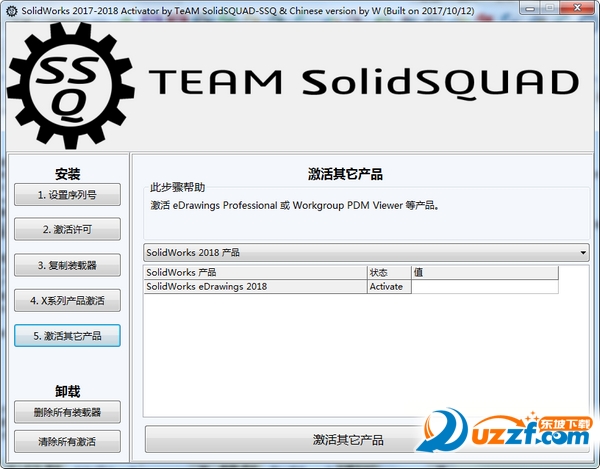Close the Activator window
Screen dimensions: 600x469
578,8
